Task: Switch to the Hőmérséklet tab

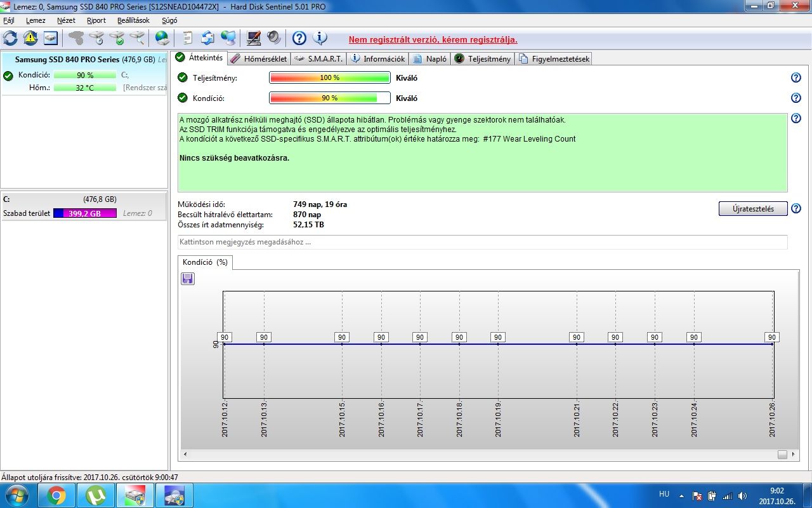Action: coord(259,59)
